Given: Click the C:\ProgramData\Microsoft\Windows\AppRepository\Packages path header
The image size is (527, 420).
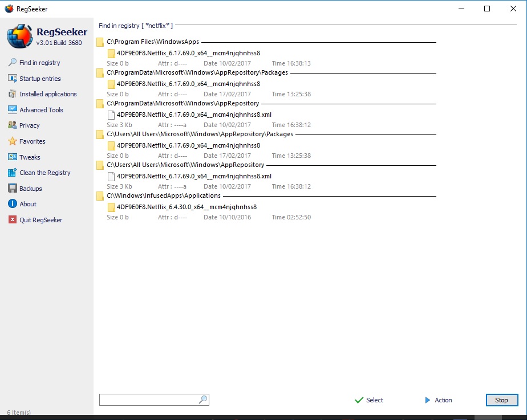Looking at the screenshot, I should 197,72.
